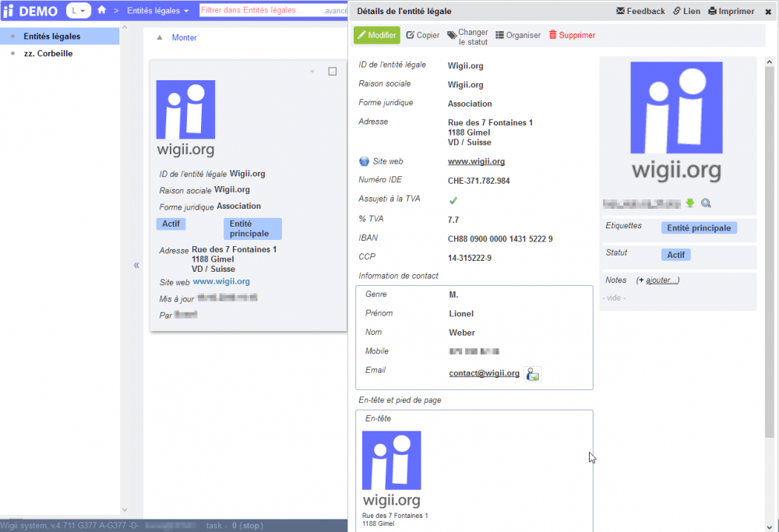
Task: Open the zz. Corbeille folder
Action: pyautogui.click(x=48, y=53)
